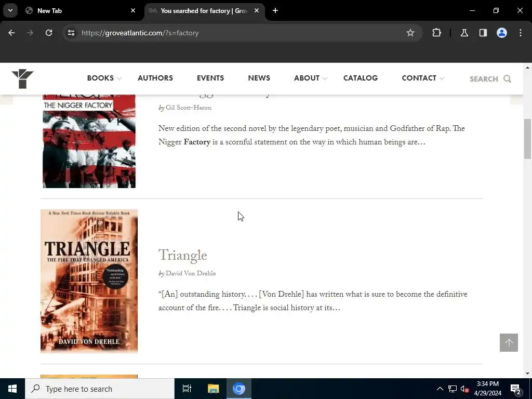This screenshot has height=399, width=532.
Task: Open the Triangle book title link
Action: pos(182,256)
